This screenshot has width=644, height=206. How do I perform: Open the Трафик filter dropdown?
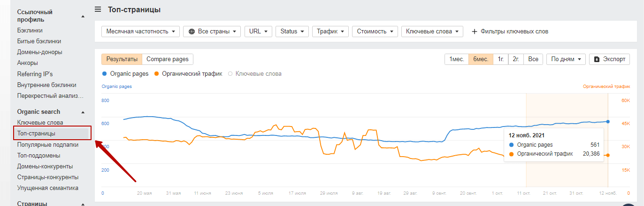tap(330, 32)
